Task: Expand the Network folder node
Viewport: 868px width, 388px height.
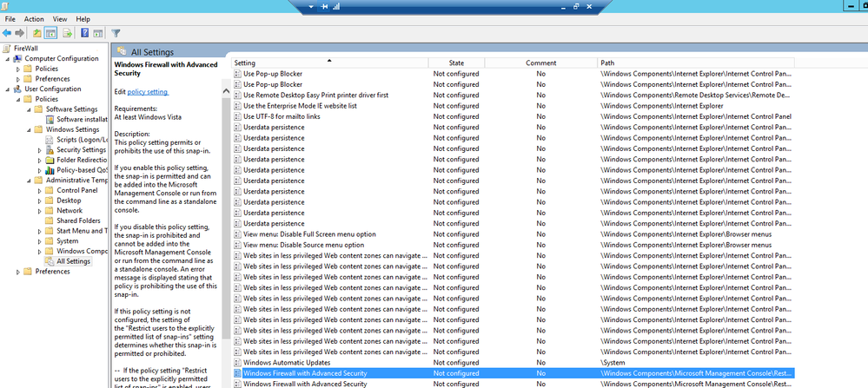Action: (40, 211)
